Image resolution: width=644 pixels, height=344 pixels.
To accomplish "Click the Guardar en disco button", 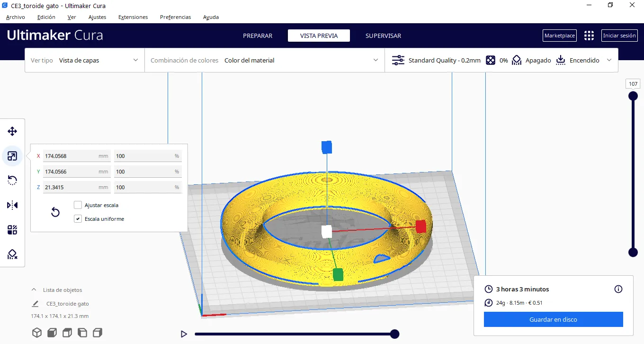I will (x=553, y=319).
